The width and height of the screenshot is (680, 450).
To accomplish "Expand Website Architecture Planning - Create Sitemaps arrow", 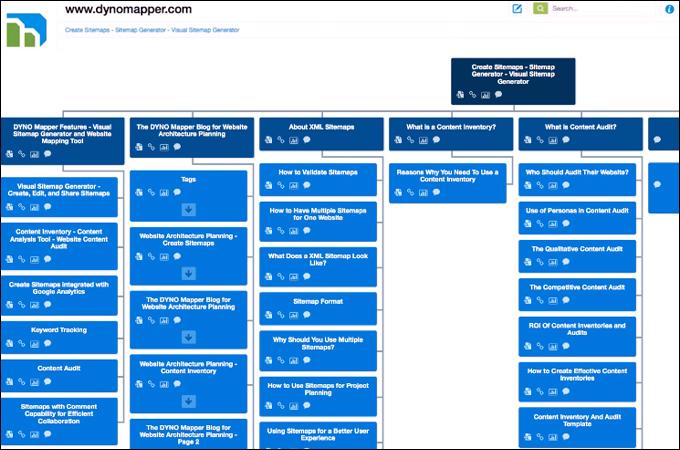I will click(x=189, y=274).
